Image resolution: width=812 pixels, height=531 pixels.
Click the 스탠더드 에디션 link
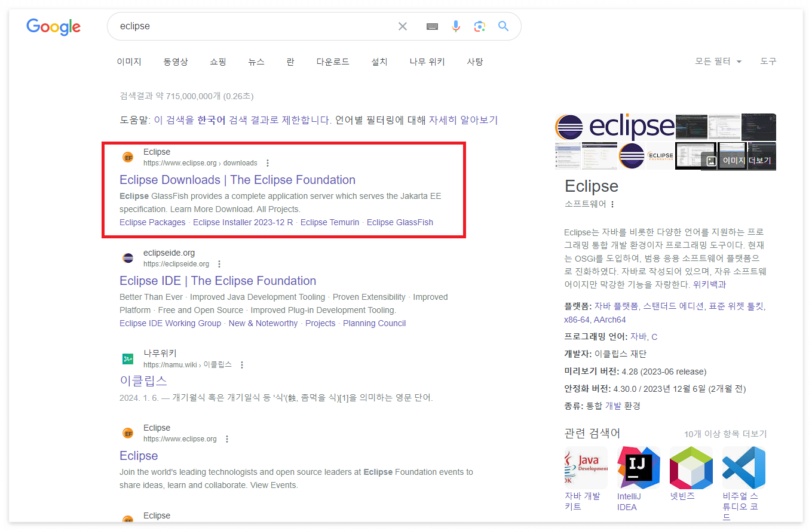coord(673,306)
